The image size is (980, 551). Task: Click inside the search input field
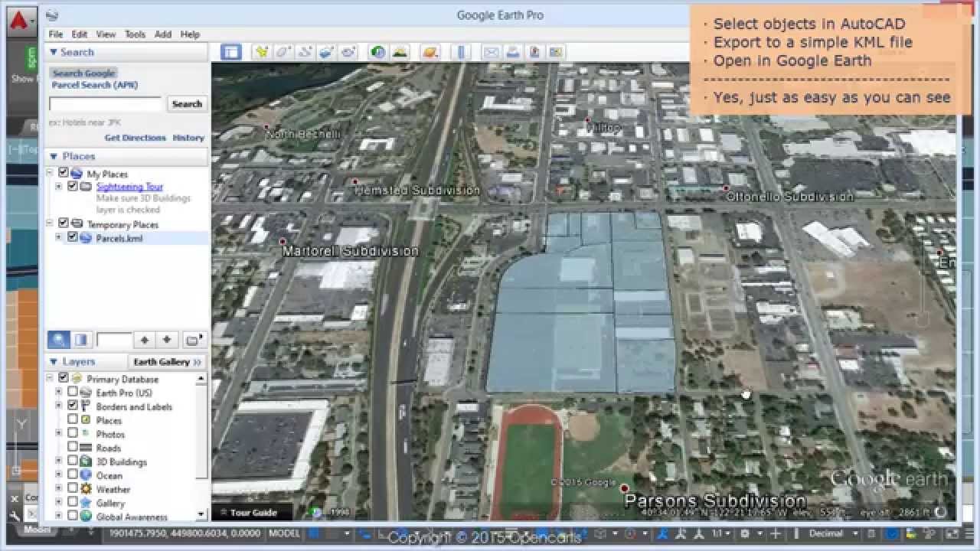tap(106, 103)
